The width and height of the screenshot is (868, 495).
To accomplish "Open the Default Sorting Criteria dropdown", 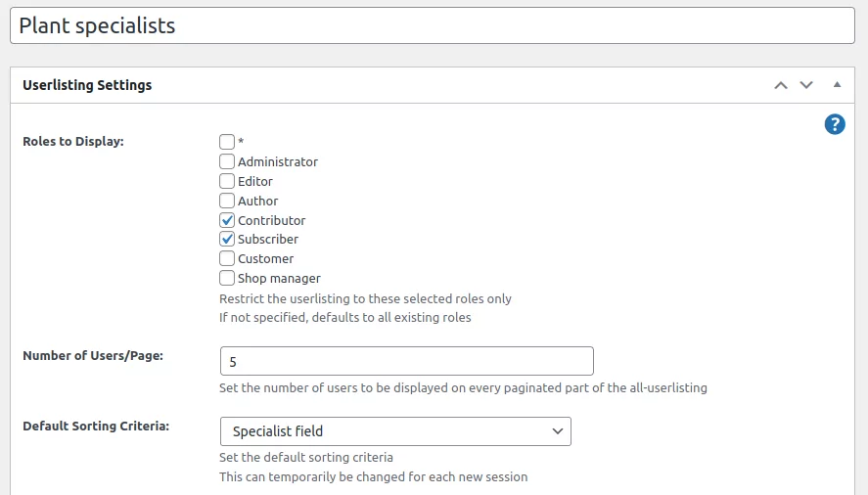I will (x=395, y=431).
